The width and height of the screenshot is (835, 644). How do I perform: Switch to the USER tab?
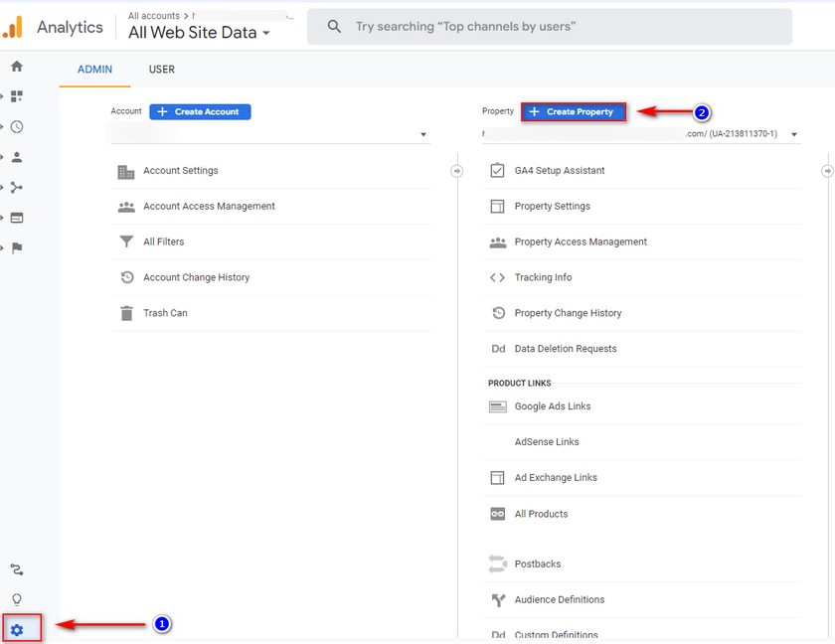point(162,70)
